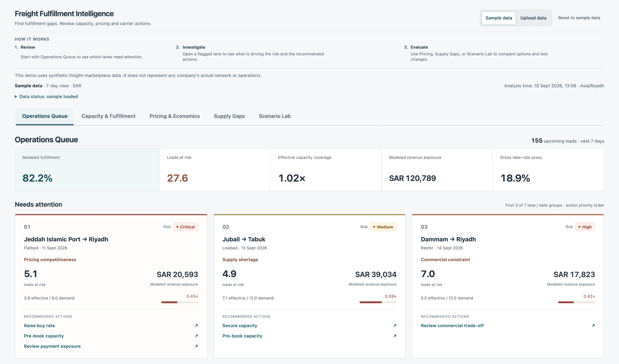619x364 pixels.
Task: Open Pre-book capacity for Jeddah Islamic Port lane
Action: click(x=44, y=336)
